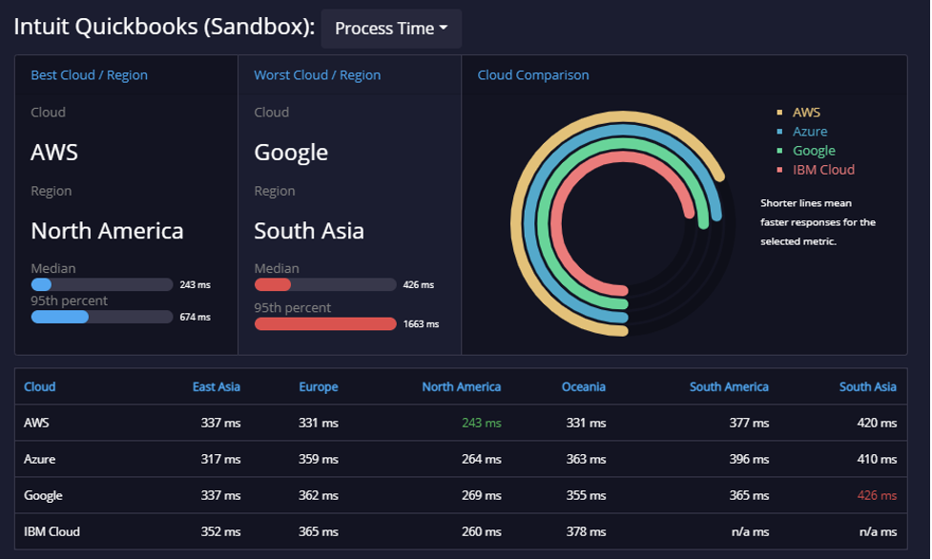Click Azure North America 264 ms cell
This screenshot has width=932, height=560.
482,459
